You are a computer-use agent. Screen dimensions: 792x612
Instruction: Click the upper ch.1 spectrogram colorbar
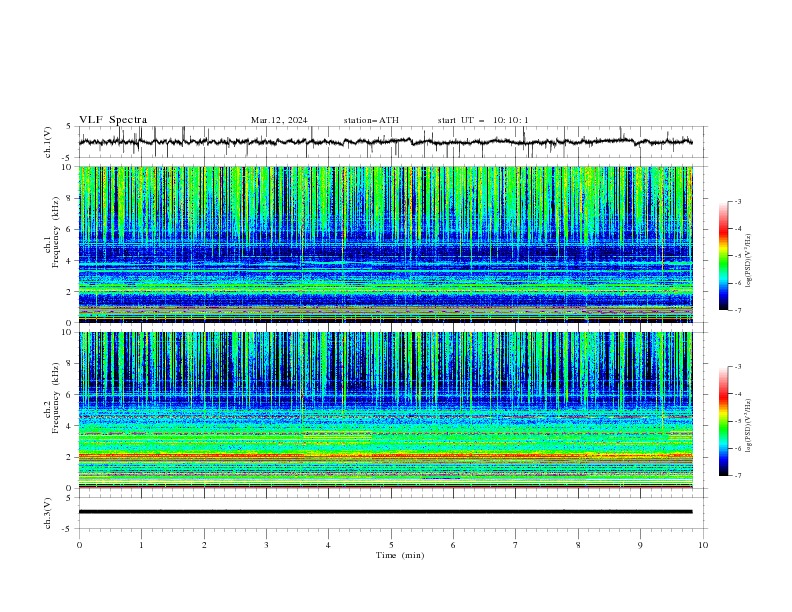pos(723,255)
